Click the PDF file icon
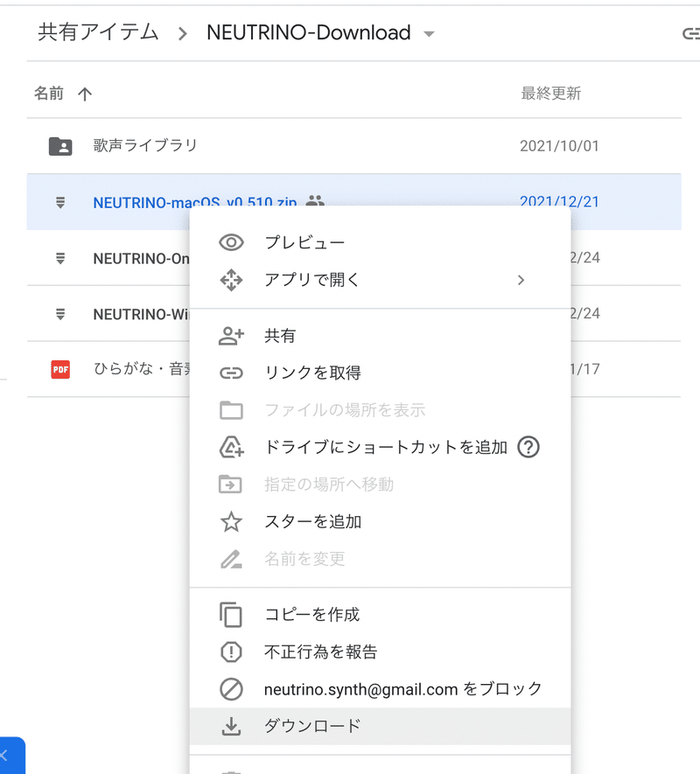 pyautogui.click(x=60, y=369)
